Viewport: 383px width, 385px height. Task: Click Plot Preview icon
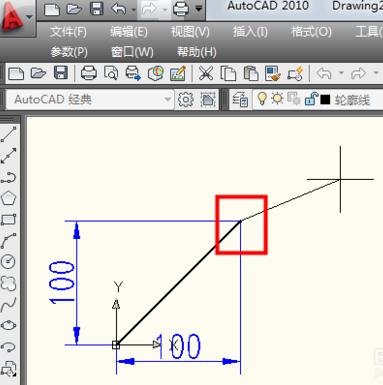click(x=111, y=73)
